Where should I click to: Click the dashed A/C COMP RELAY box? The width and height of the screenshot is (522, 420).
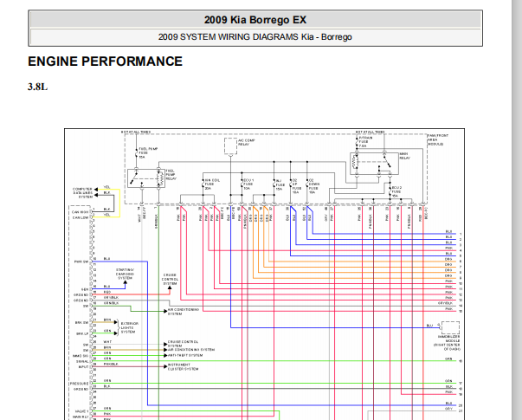[x=231, y=146]
